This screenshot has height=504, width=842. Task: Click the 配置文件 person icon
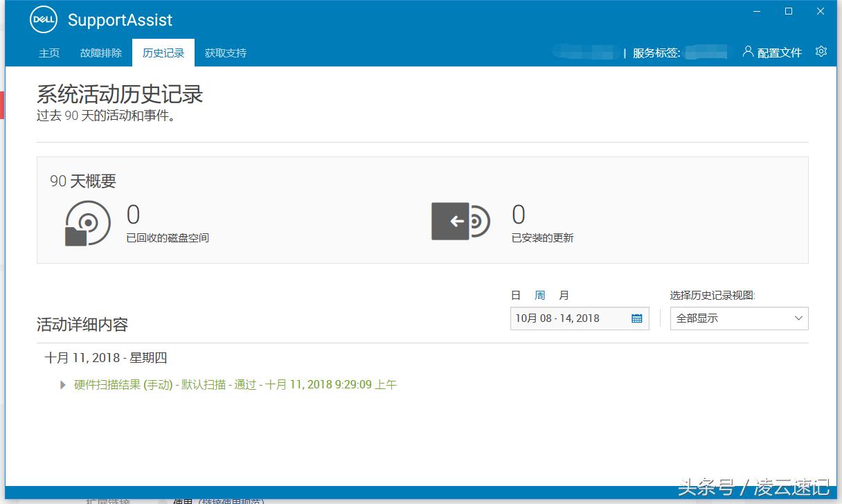click(x=747, y=51)
